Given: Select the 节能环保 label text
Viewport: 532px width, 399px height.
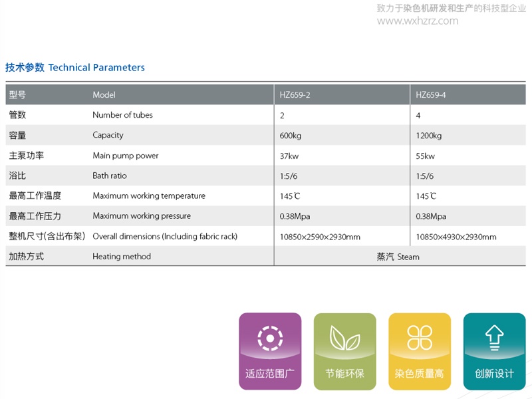Looking at the screenshot, I should click(x=344, y=374).
